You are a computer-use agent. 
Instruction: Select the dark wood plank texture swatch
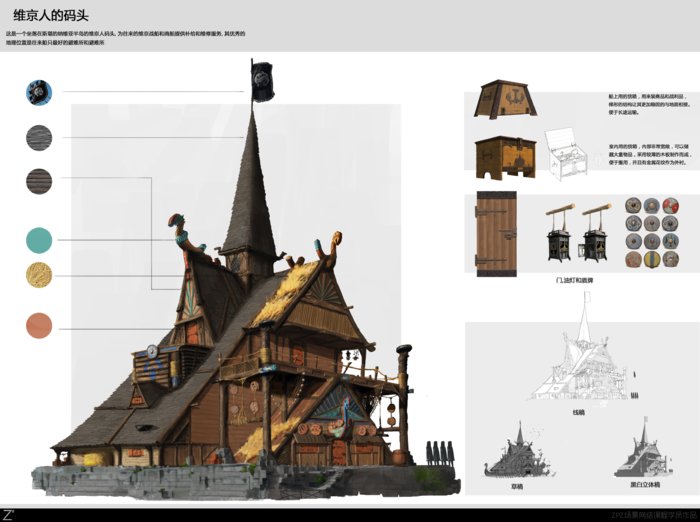39,181
